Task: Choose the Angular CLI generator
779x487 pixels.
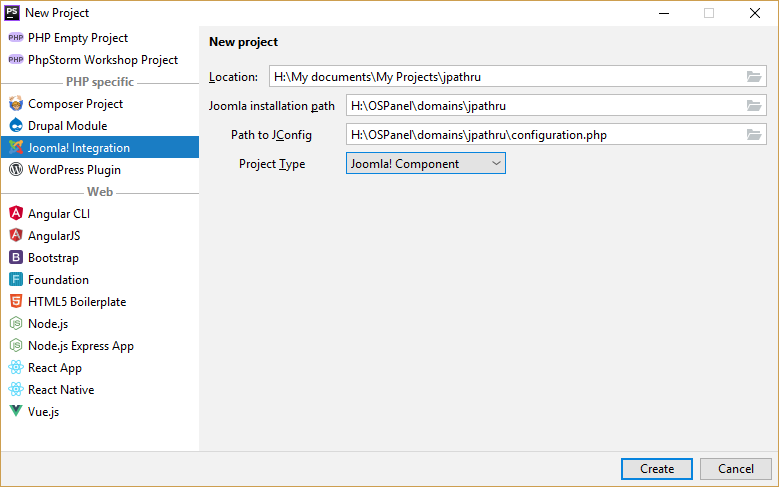Action: (x=100, y=213)
